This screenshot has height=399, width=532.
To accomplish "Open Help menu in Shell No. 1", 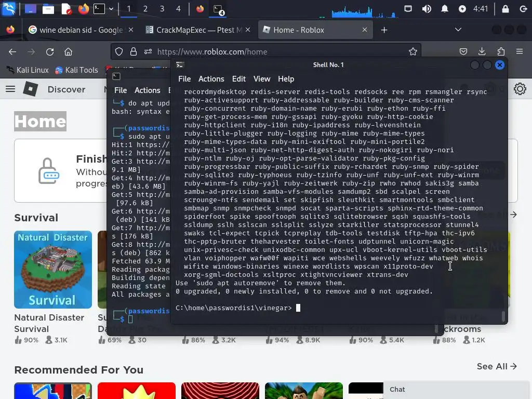I will (x=286, y=79).
